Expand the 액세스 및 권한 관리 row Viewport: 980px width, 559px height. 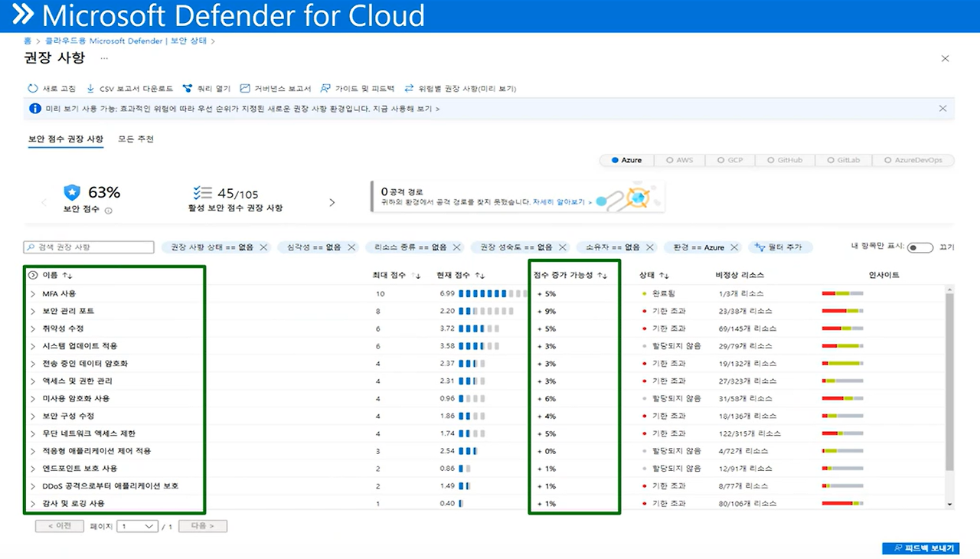[33, 381]
